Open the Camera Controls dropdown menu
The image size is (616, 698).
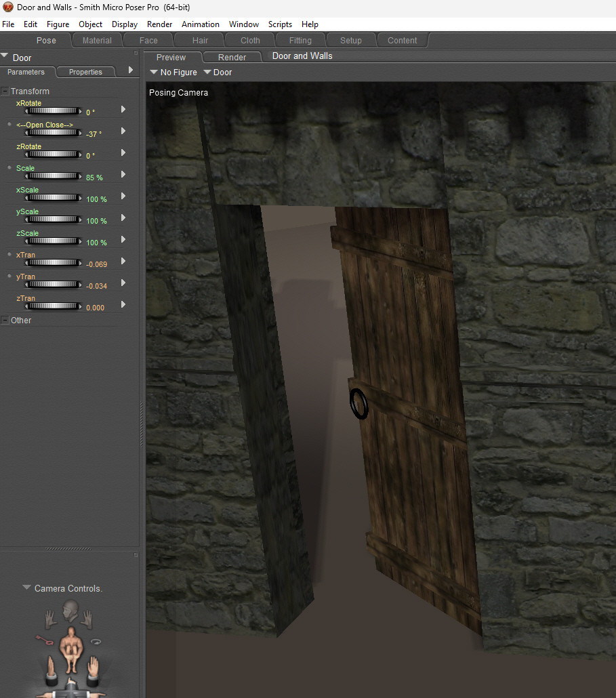[26, 588]
